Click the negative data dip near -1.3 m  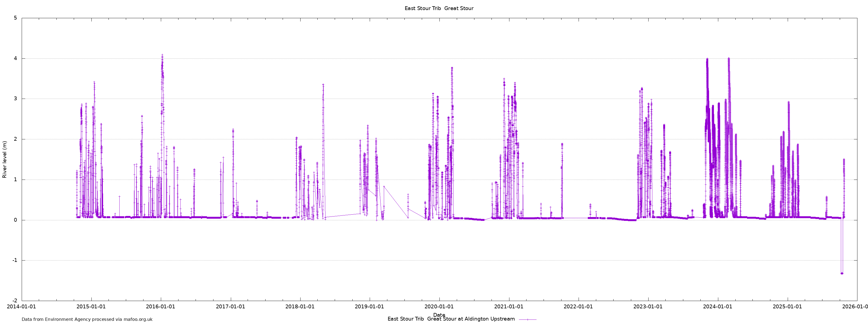(842, 273)
